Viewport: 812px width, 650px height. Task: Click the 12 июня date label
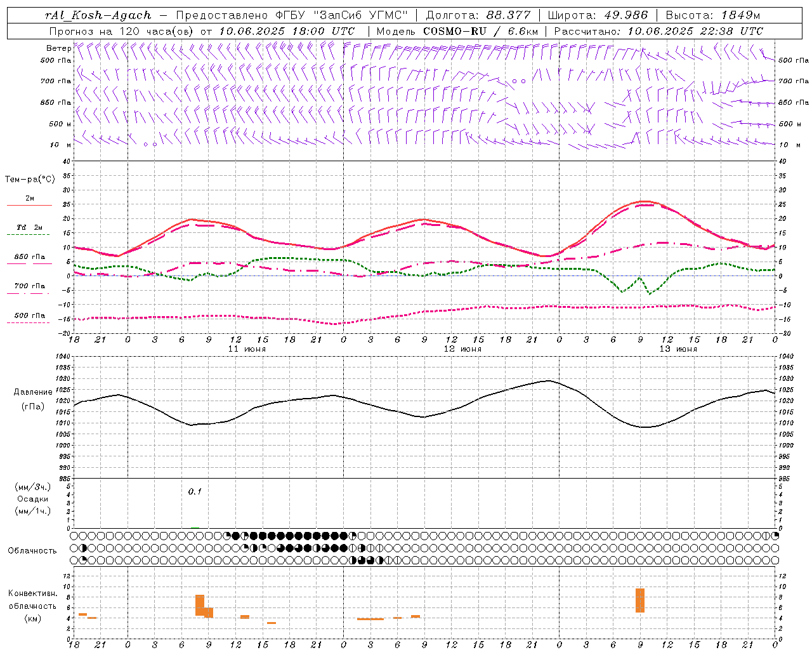(463, 349)
